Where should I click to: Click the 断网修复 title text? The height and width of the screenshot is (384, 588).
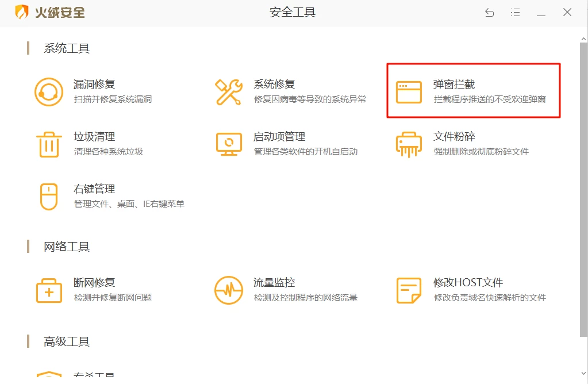(94, 282)
